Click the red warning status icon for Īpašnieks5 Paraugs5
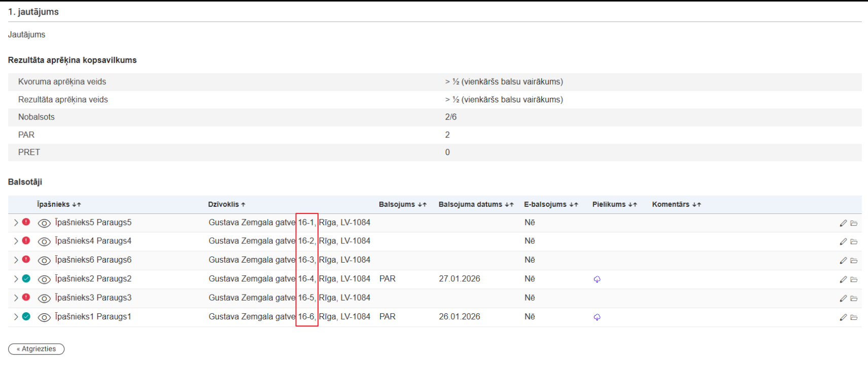Image resolution: width=868 pixels, height=365 pixels. click(26, 222)
